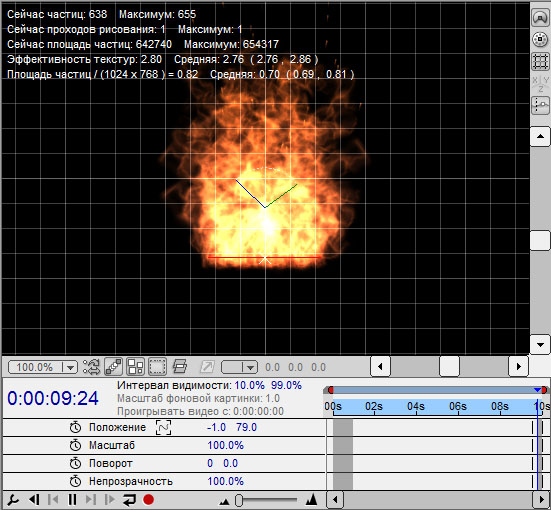
Task: Toggle the dotted selection frame icon
Action: coord(157,367)
